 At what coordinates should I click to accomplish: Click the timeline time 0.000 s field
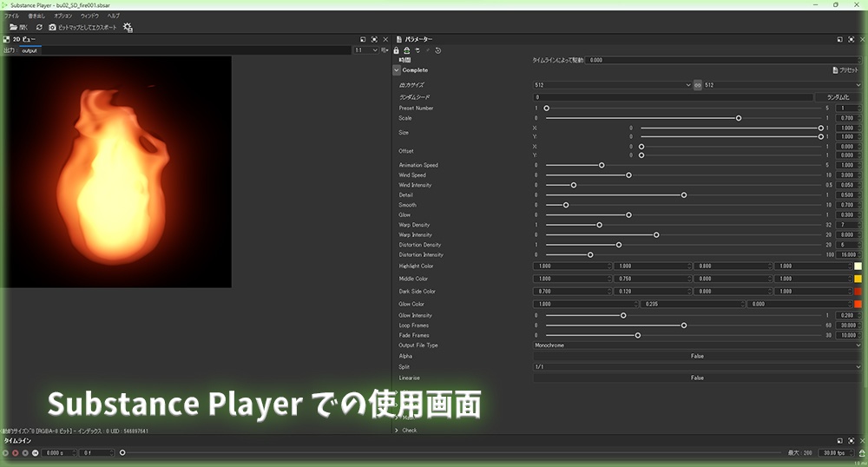point(59,452)
